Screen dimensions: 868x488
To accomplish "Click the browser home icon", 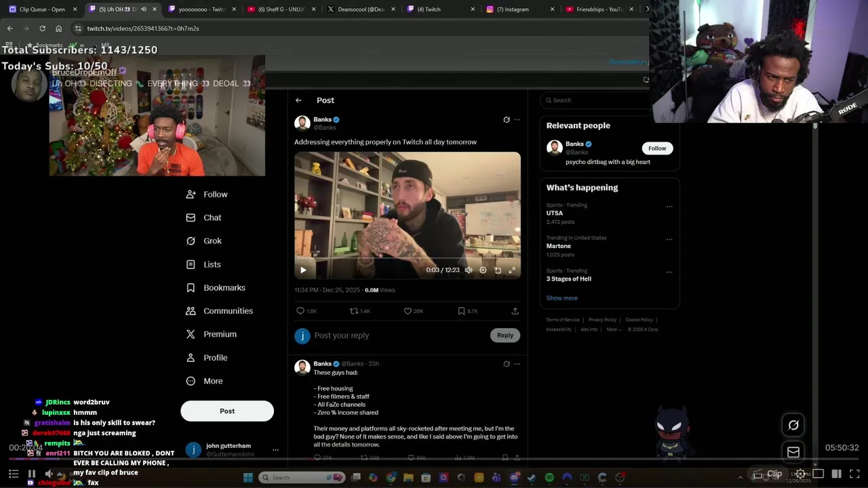I will [58, 28].
